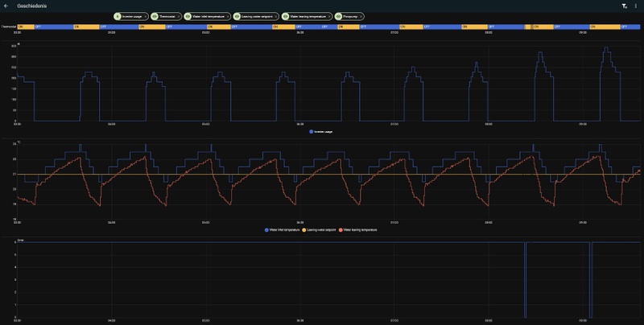Go back using the arrow icon
The height and width of the screenshot is (325, 644).
click(x=6, y=6)
